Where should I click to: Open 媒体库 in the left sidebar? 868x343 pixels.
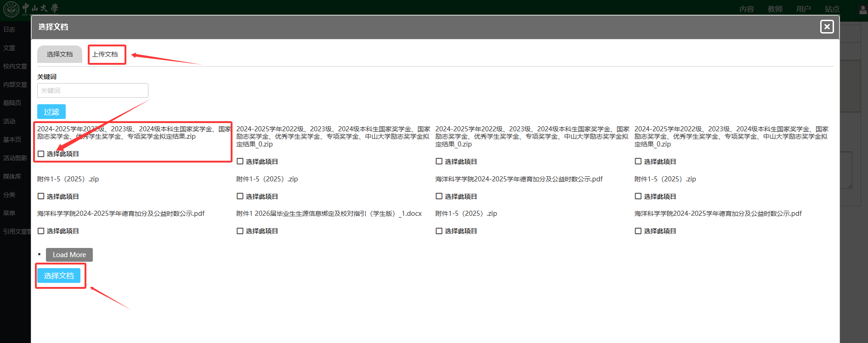(x=12, y=176)
